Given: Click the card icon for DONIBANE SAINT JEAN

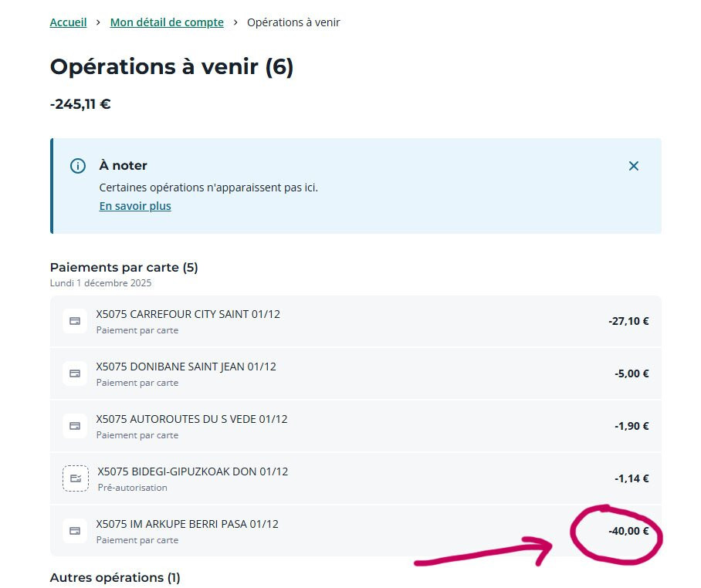Looking at the screenshot, I should click(75, 373).
